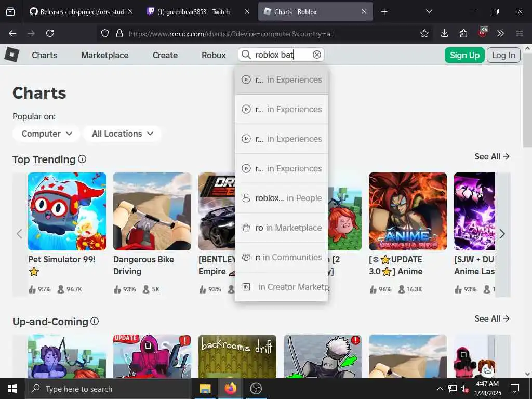The width and height of the screenshot is (532, 399).
Task: Clear the search box with the X icon
Action: pos(316,55)
